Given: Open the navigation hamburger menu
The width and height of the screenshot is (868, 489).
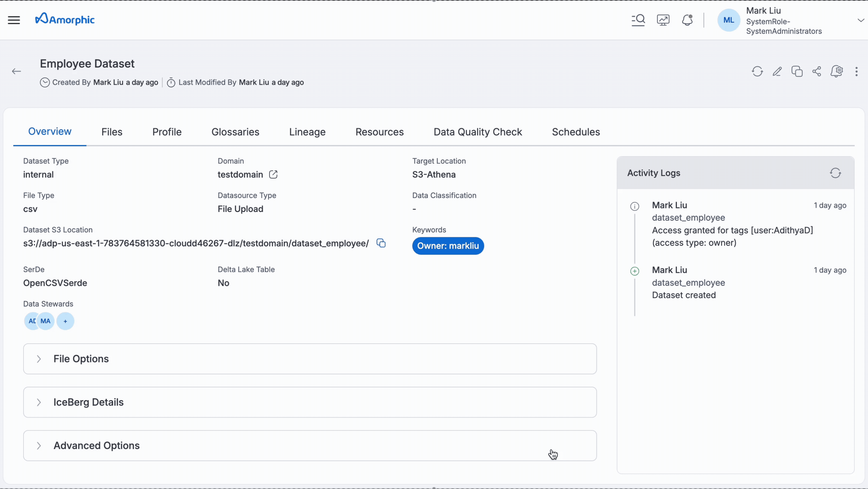Looking at the screenshot, I should coord(14,20).
